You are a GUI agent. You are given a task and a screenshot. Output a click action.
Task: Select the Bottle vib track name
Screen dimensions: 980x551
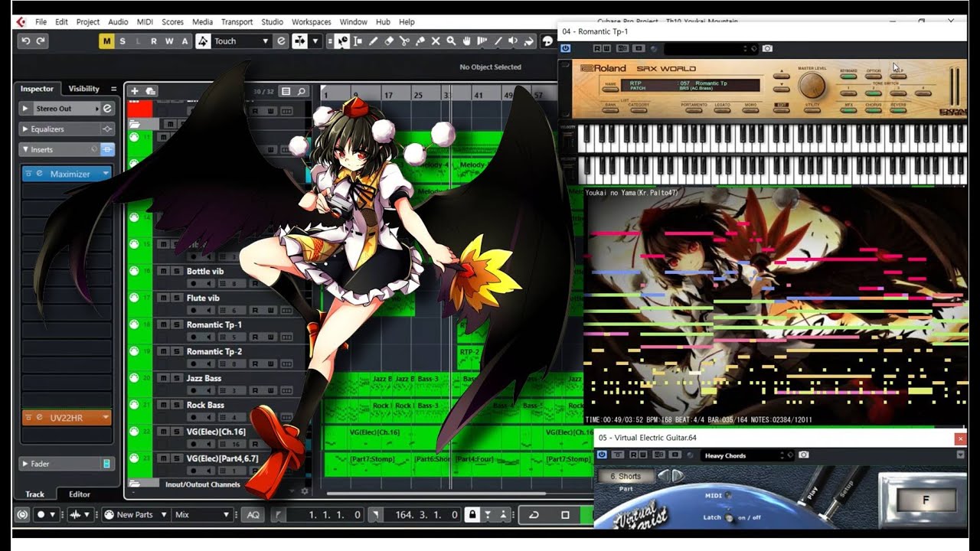[205, 271]
